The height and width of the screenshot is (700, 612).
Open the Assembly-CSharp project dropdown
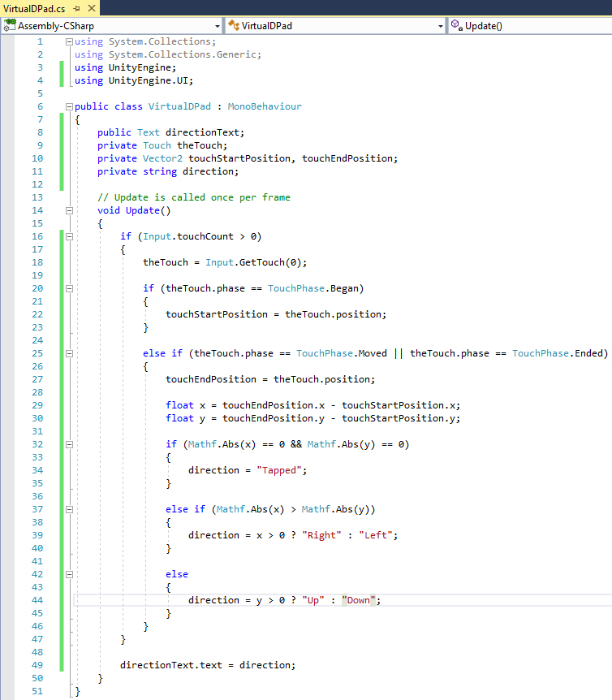(218, 26)
